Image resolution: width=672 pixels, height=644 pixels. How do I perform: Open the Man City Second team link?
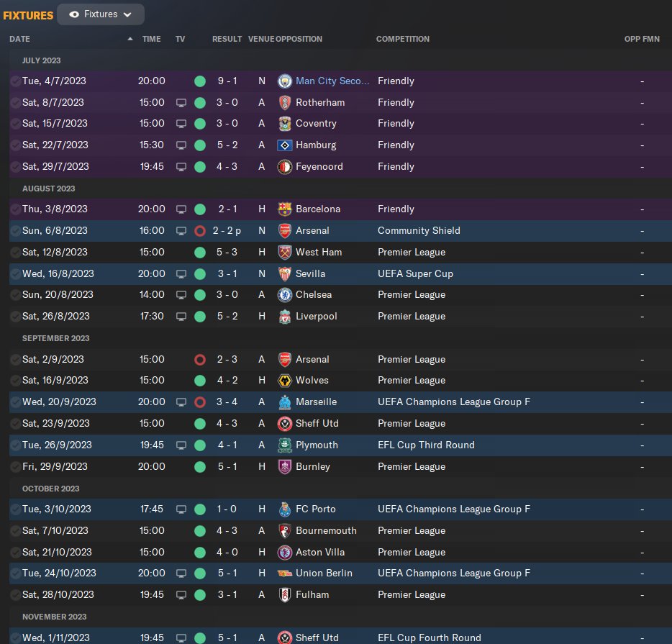(x=332, y=81)
